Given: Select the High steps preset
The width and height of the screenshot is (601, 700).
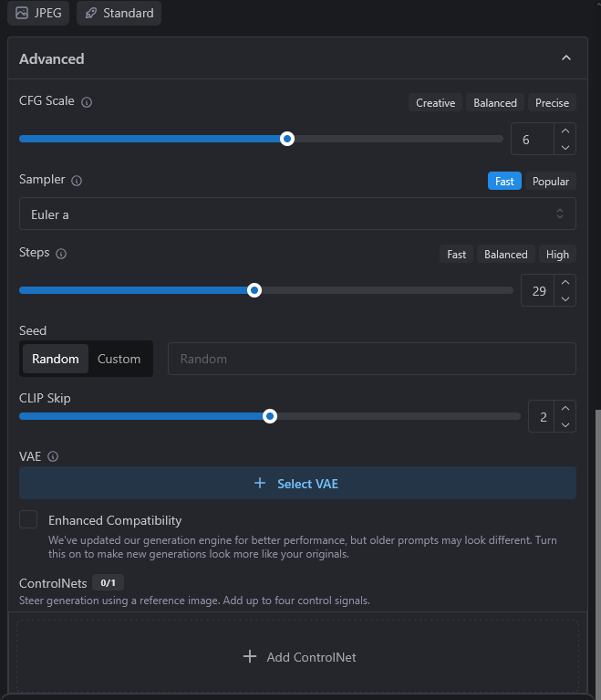Looking at the screenshot, I should (557, 254).
